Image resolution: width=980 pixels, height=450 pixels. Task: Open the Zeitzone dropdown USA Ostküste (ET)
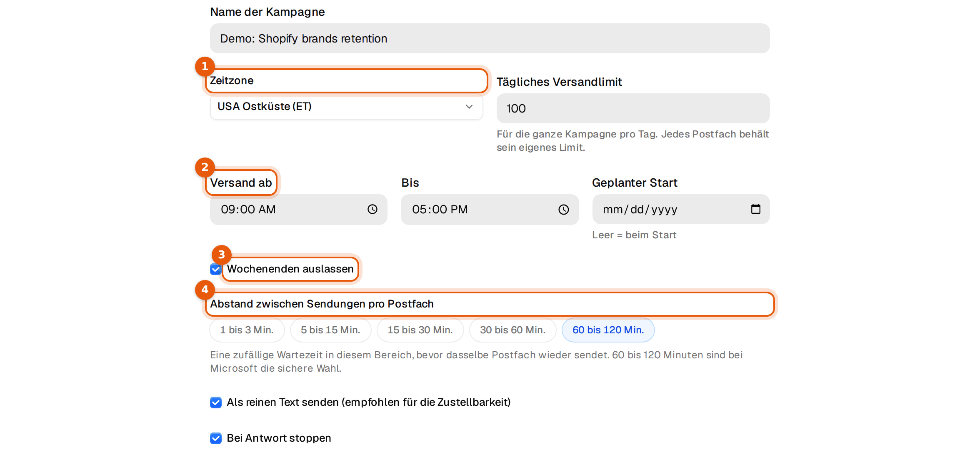[x=346, y=107]
